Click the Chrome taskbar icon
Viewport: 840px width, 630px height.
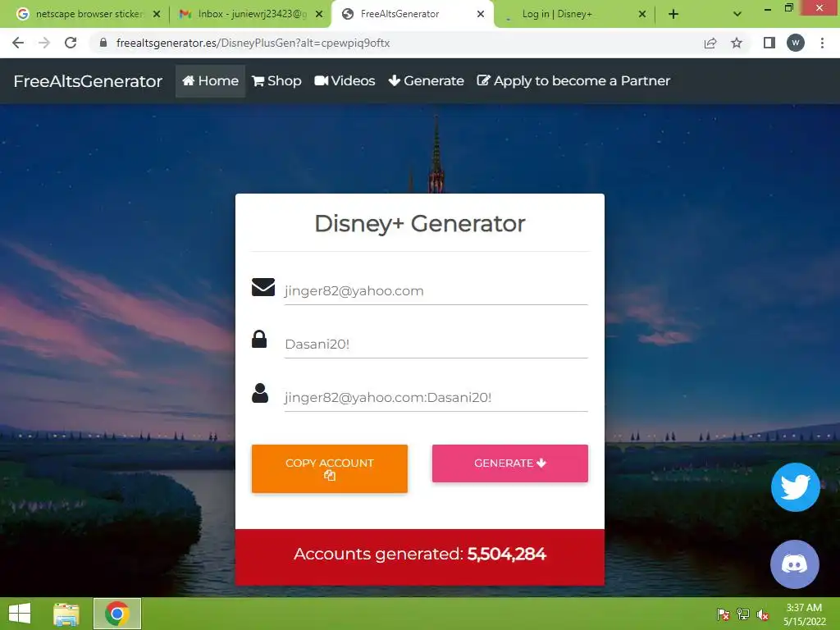117,614
